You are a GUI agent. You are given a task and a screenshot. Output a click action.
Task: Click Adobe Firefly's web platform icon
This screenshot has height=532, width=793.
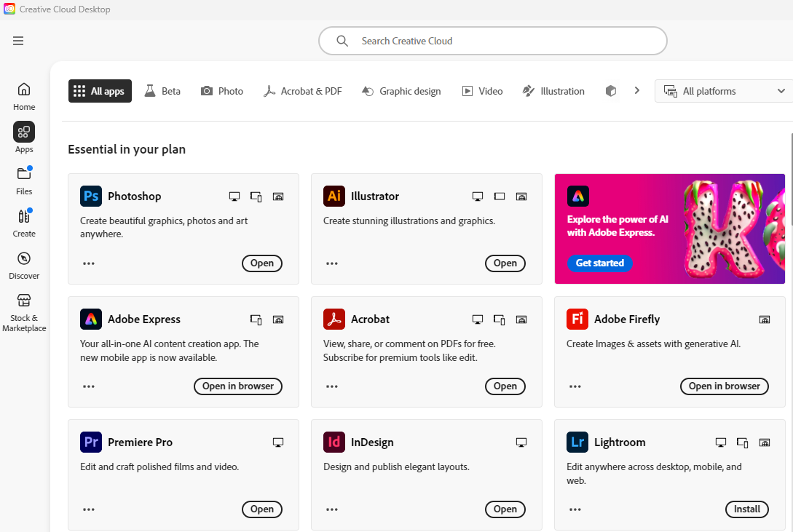pos(765,319)
